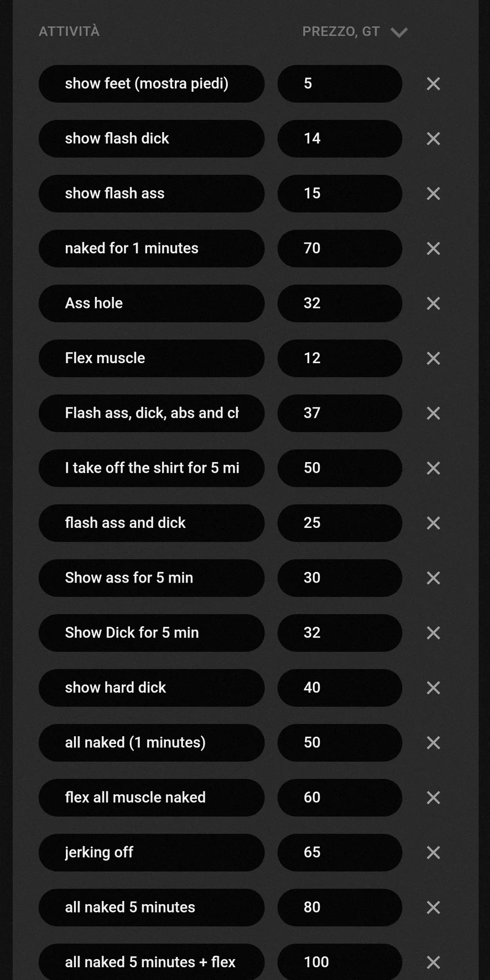
Task: Click the price box containing 37
Action: tap(339, 413)
